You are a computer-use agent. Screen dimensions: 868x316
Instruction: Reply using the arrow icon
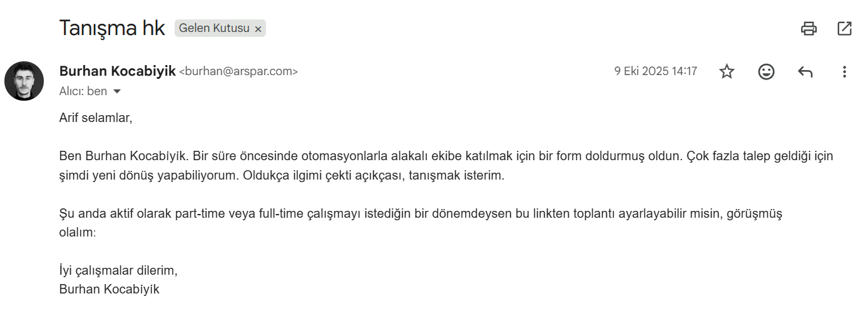(805, 71)
